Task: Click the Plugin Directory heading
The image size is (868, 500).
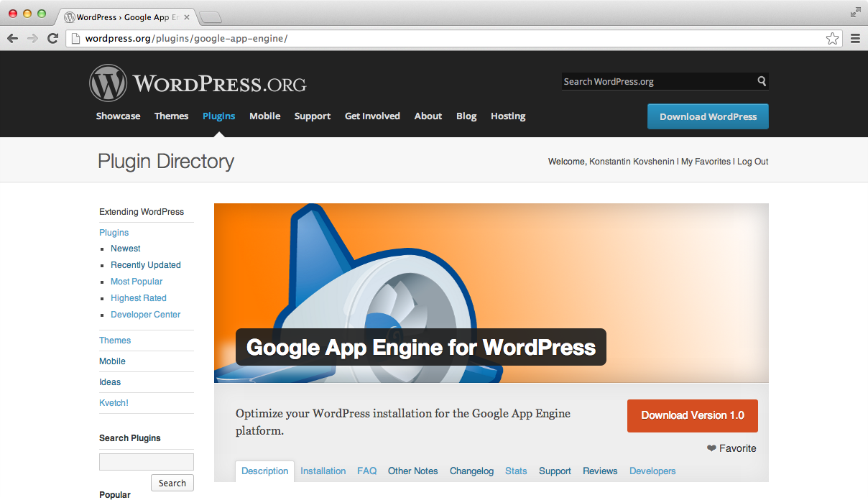Action: 166,161
